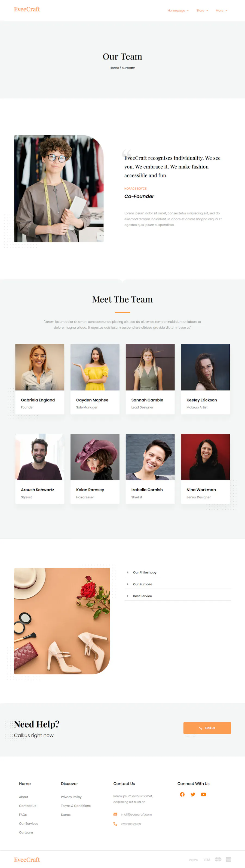
Task: Click the Terms & Conditions link
Action: coord(76,806)
